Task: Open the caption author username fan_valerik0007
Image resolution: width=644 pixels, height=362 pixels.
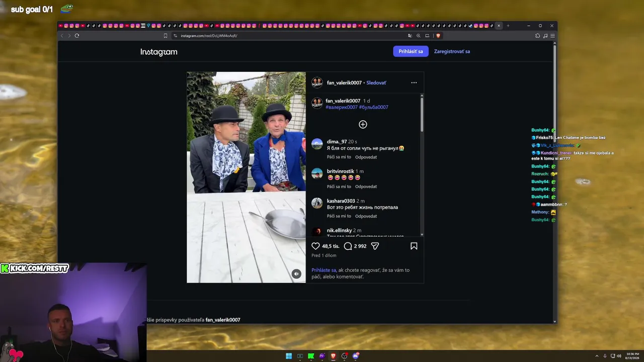Action: (343, 101)
